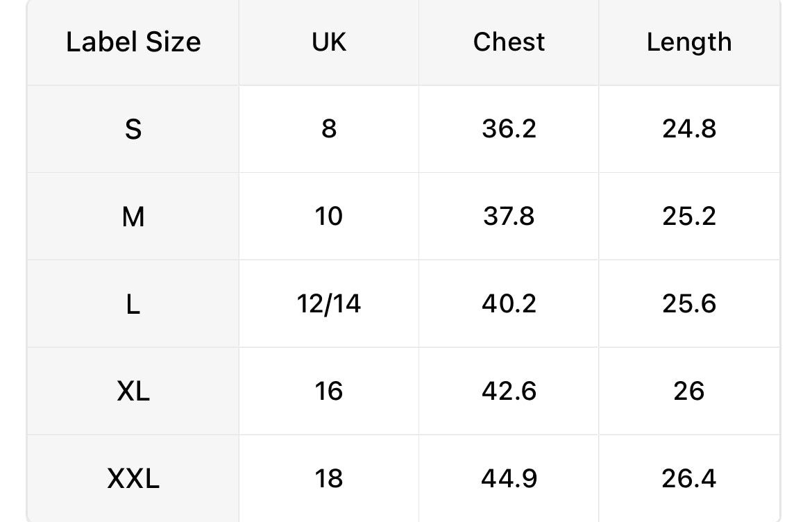The image size is (812, 522).
Task: Click the chest value 44.9
Action: click(509, 478)
